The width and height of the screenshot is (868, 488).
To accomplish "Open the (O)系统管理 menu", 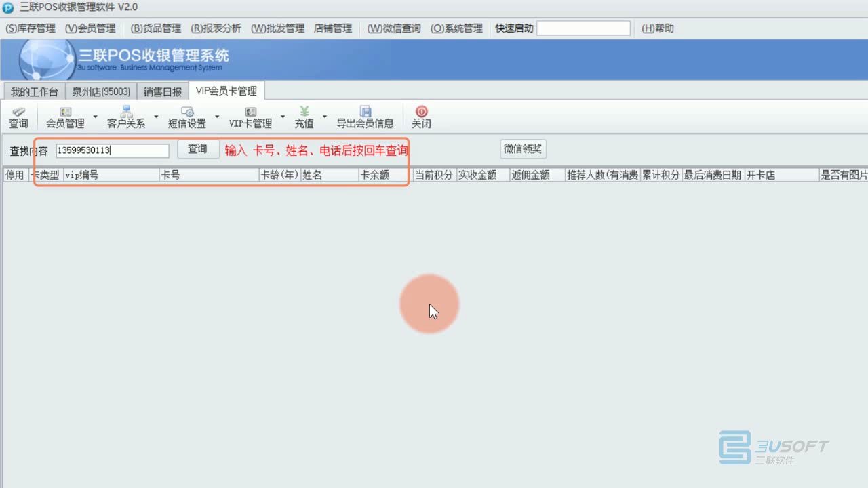I will pos(456,28).
